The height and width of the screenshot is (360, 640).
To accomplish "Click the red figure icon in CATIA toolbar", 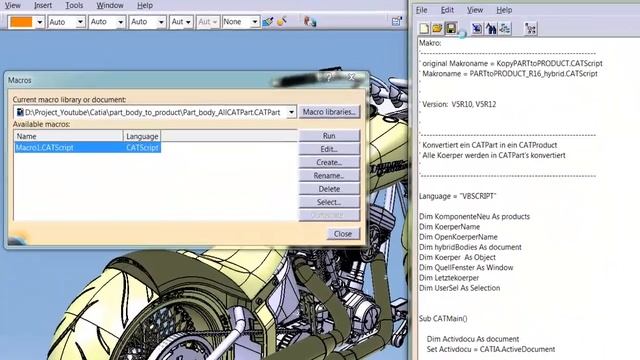I will click(310, 21).
